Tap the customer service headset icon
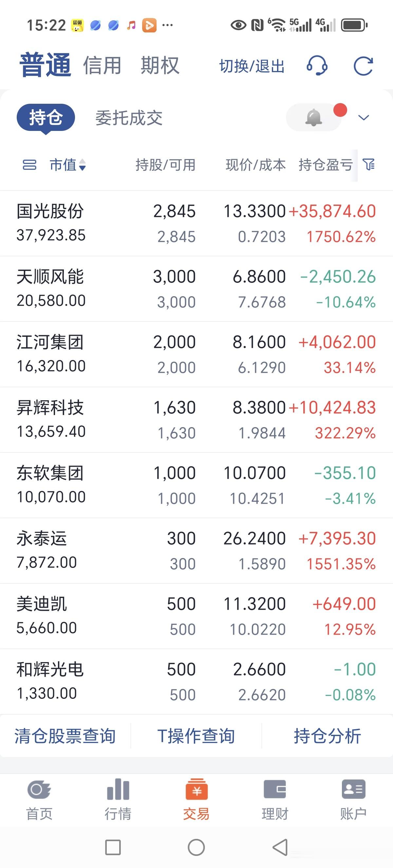Screen dimensions: 393x868 316,66
